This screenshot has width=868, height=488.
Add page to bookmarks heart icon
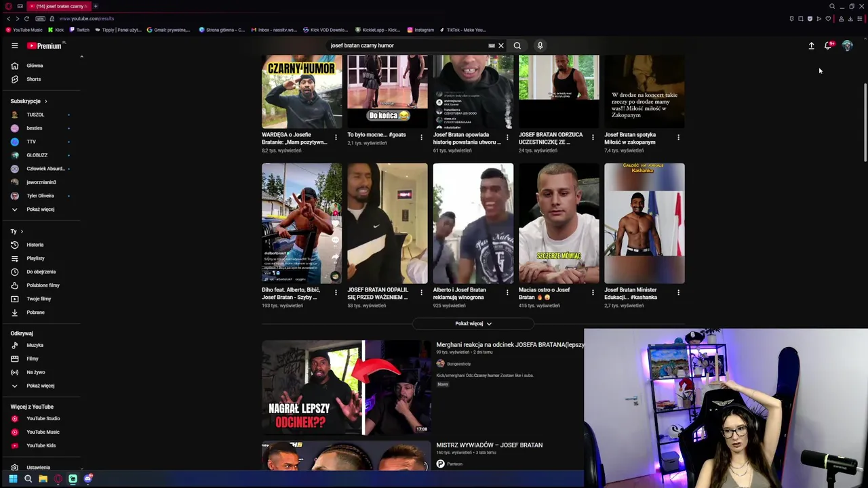point(828,18)
